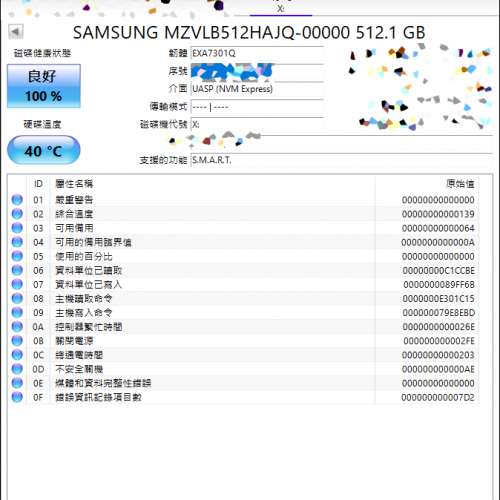Select the 使用的百分比 attribute name
500x500 pixels.
[84, 256]
